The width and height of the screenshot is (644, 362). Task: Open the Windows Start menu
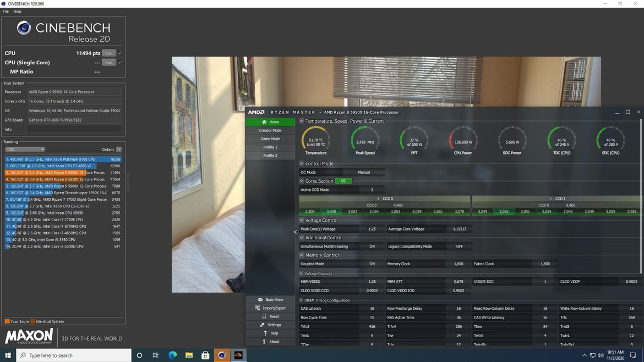click(8, 355)
